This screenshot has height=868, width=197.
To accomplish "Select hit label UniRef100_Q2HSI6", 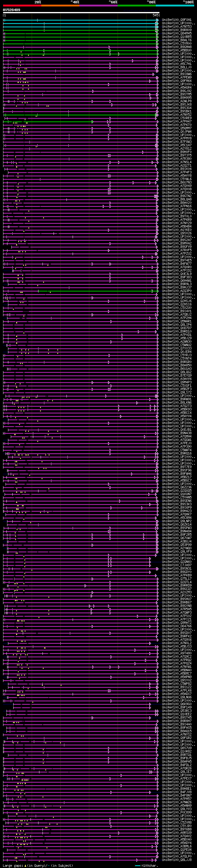I will (177, 304).
